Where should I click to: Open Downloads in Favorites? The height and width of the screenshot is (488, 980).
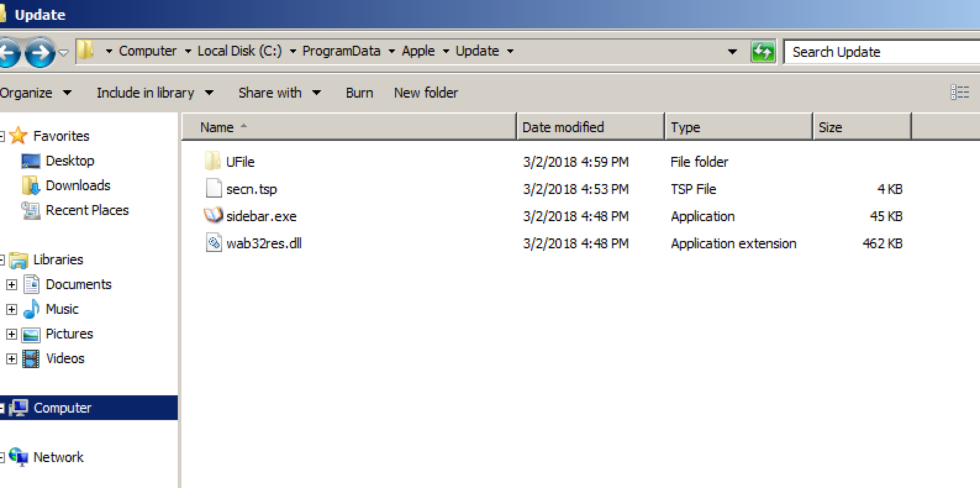click(x=78, y=185)
